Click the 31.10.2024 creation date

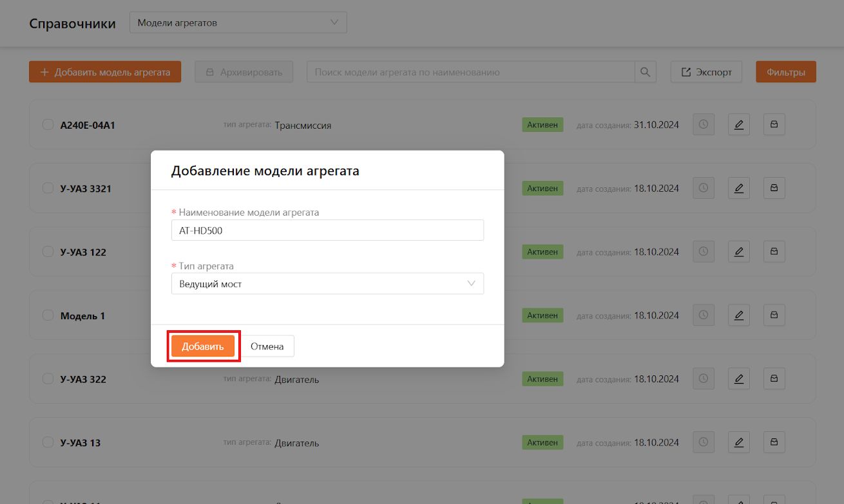pos(657,125)
